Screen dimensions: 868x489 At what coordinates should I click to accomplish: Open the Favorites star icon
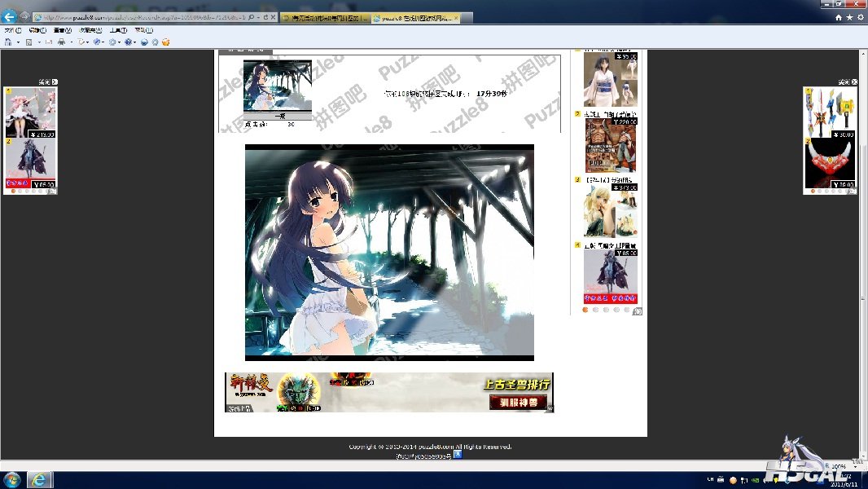tap(850, 18)
